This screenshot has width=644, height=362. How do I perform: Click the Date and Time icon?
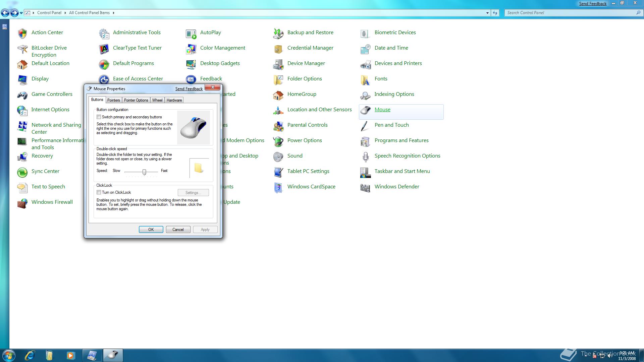(x=365, y=49)
